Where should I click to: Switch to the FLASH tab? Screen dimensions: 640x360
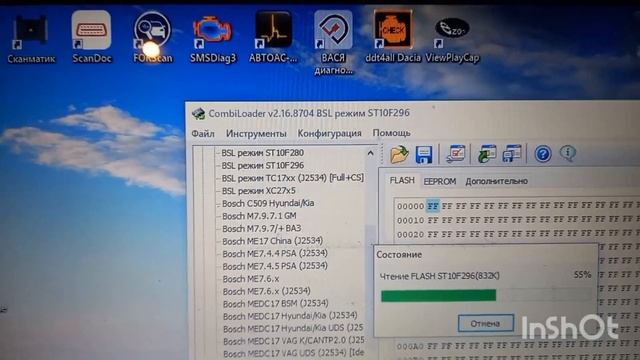pyautogui.click(x=402, y=180)
